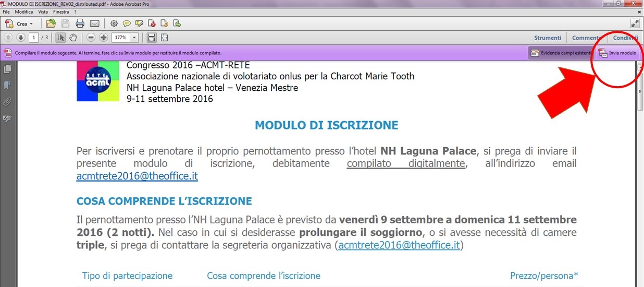Click the first acmtrete2016@theoffice.it email link
This screenshot has height=287, width=644.
coord(137,176)
